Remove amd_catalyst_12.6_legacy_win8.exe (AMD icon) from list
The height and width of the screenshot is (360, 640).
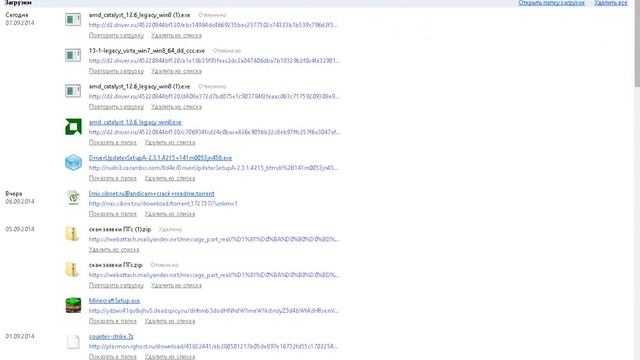coord(170,142)
